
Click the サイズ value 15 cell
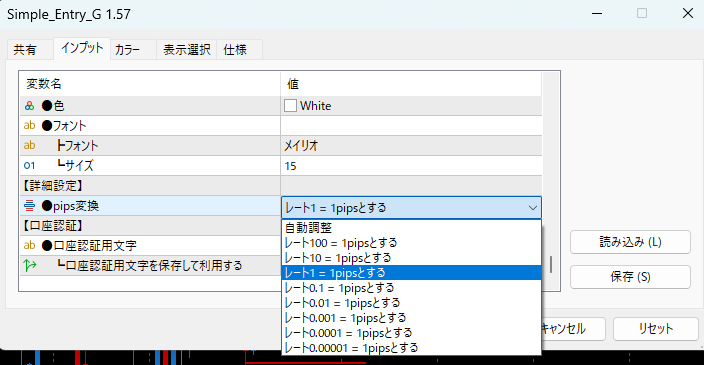(x=411, y=166)
